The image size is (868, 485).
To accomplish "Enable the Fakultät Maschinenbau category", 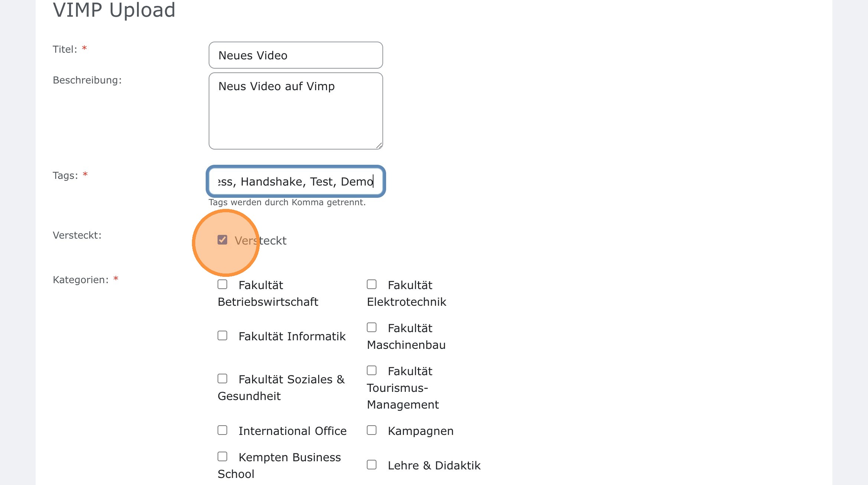I will point(372,327).
